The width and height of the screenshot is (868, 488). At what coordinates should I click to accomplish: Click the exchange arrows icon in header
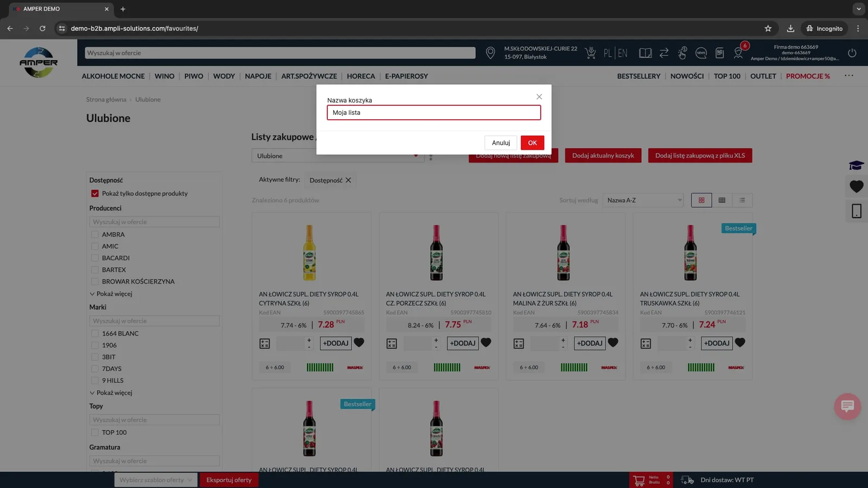(x=664, y=53)
